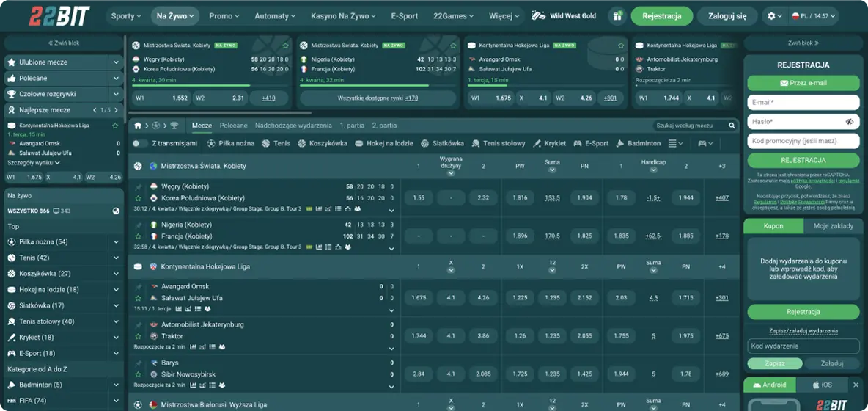Submit the REJESTRACJA form button
The image size is (868, 411).
[803, 161]
